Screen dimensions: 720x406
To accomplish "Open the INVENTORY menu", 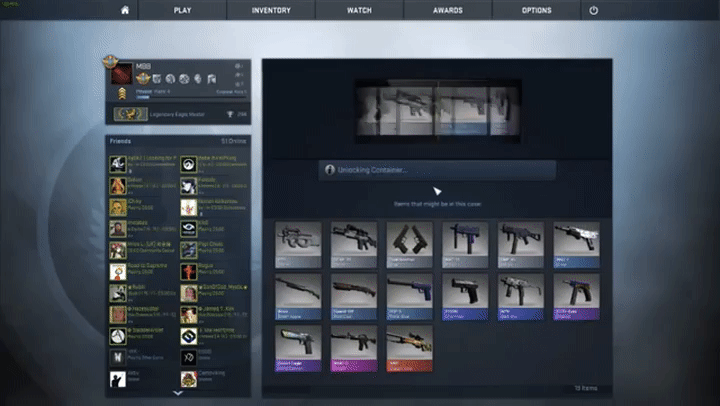I will (x=271, y=10).
